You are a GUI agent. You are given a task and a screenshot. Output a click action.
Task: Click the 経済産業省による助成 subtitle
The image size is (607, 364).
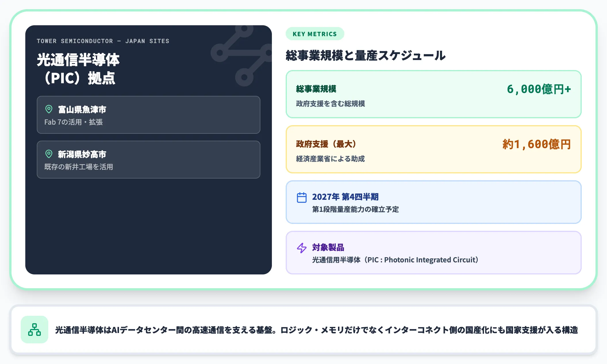coord(330,159)
